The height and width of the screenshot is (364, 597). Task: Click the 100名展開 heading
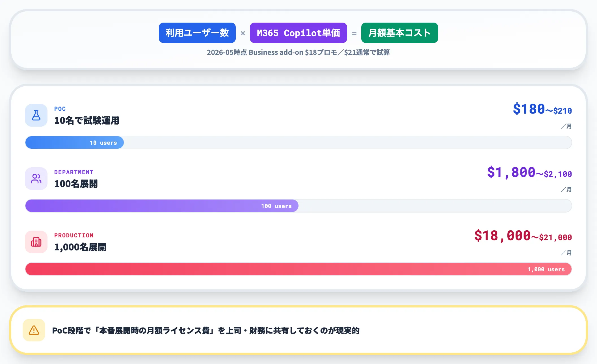click(x=76, y=184)
